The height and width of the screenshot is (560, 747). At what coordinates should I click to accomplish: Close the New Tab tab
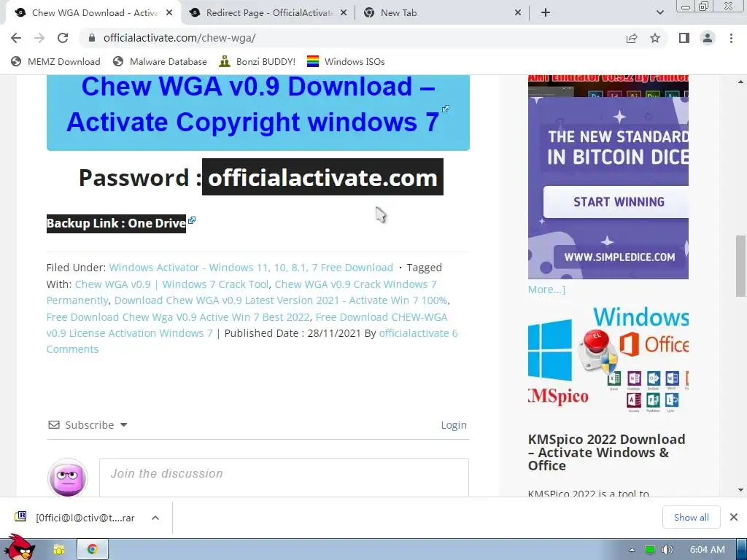[x=518, y=13]
